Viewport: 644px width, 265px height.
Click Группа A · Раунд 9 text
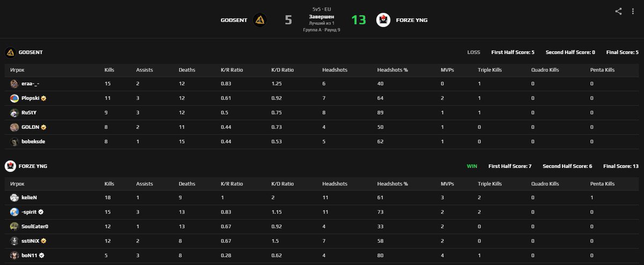point(321,30)
